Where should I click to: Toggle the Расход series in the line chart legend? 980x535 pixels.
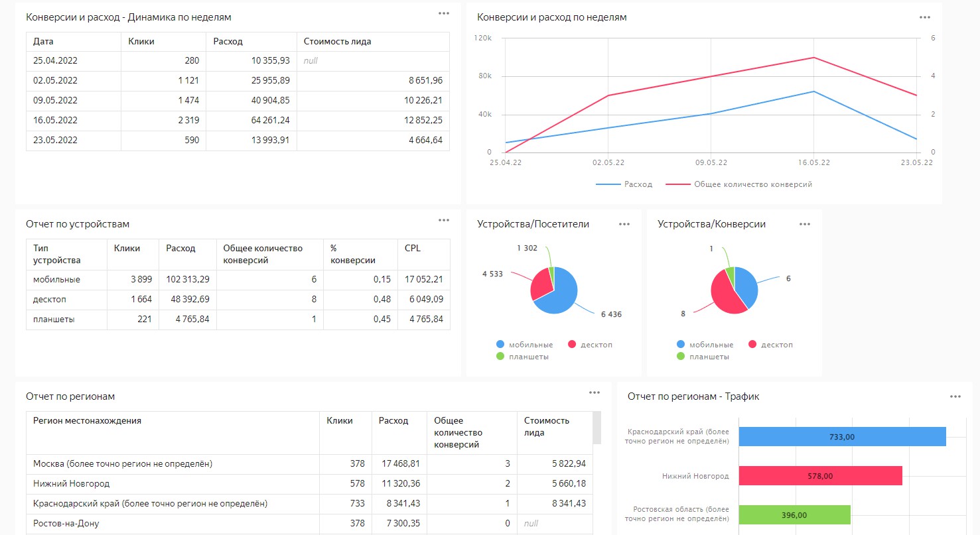624,184
